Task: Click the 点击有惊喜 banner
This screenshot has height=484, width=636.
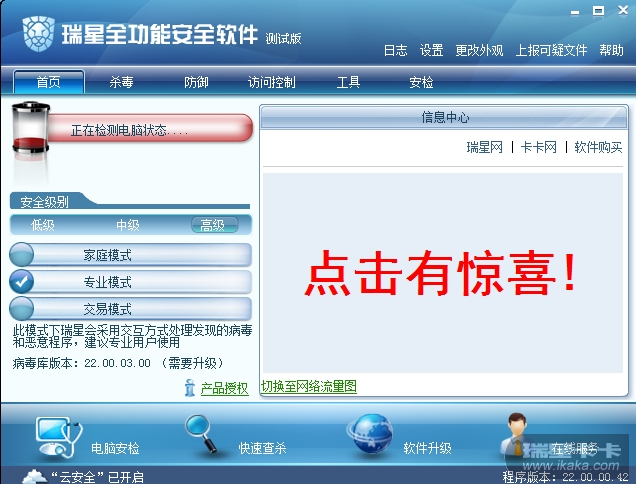Action: tap(443, 273)
